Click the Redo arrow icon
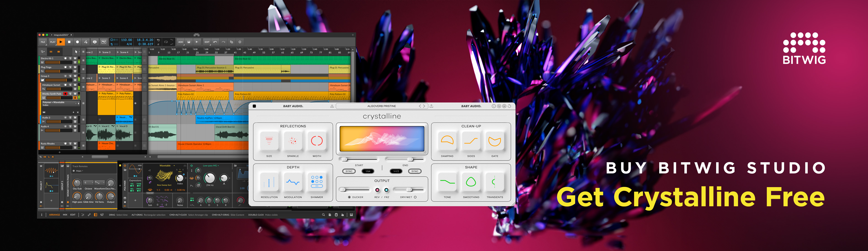The image size is (868, 251). (x=223, y=42)
